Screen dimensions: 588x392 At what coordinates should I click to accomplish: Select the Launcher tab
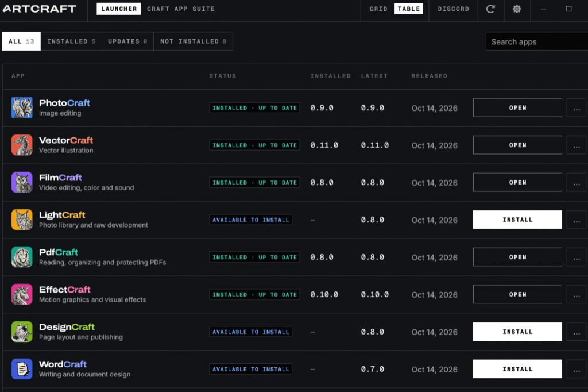118,9
